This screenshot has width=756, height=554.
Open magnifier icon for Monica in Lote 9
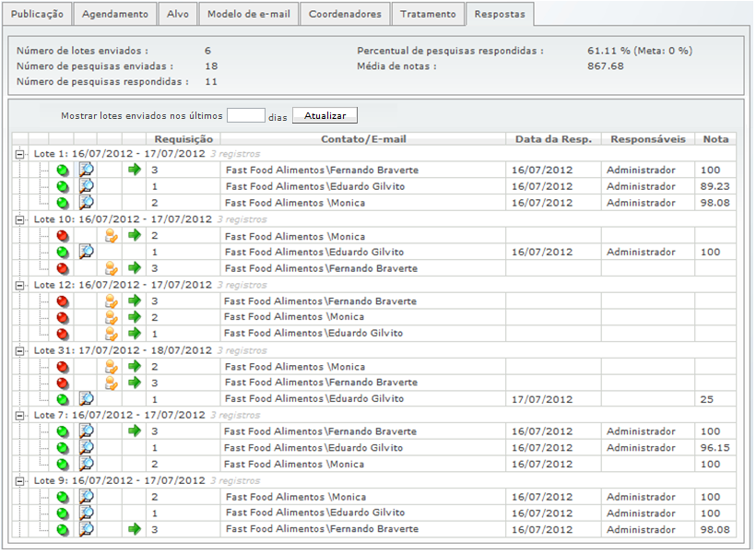click(x=87, y=497)
